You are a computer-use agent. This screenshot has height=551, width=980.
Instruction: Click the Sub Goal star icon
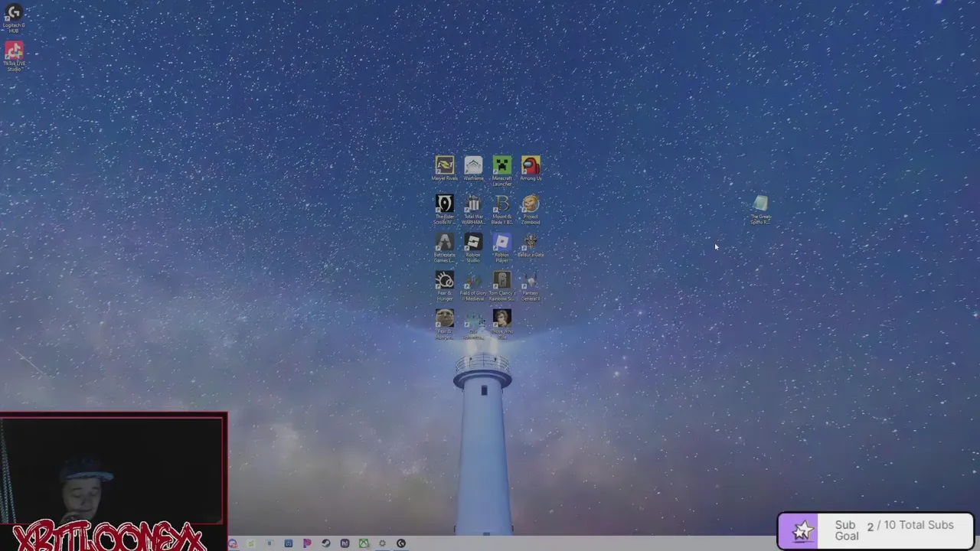point(802,530)
